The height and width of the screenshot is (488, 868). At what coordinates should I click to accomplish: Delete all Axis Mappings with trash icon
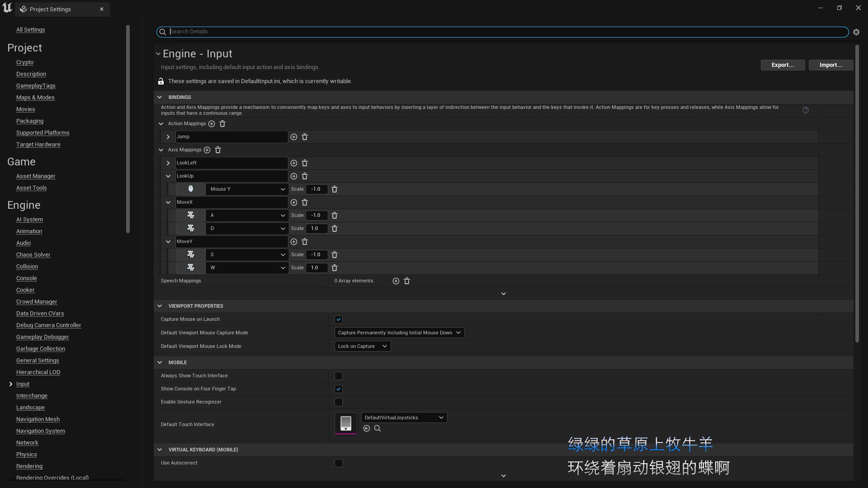tap(218, 150)
